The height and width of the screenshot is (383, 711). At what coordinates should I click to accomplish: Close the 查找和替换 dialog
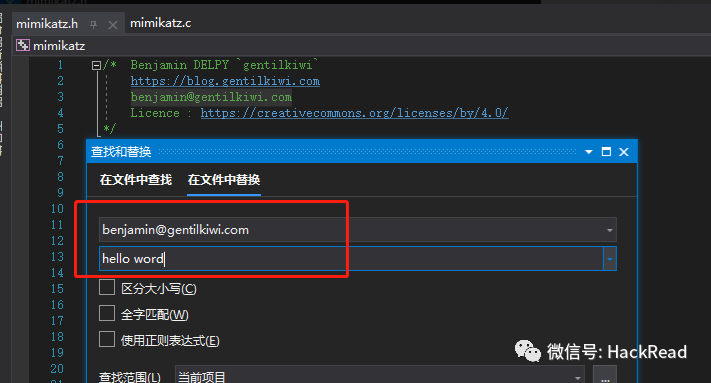624,152
